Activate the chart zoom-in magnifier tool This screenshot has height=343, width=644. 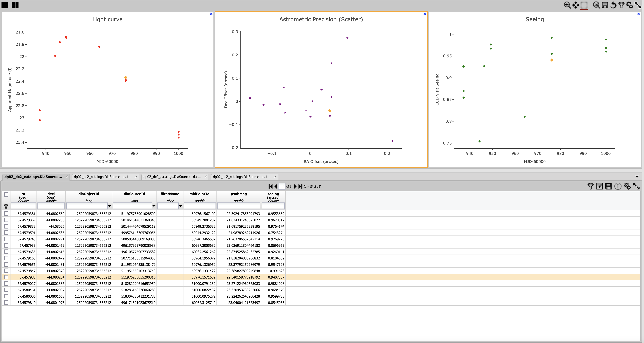567,5
